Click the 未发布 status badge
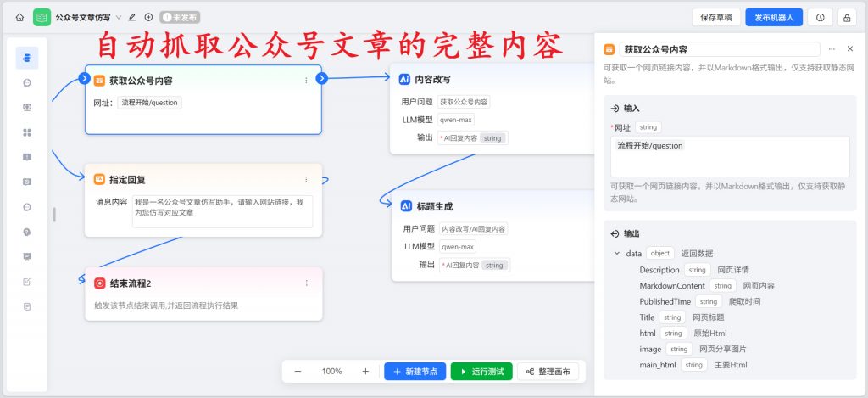Viewport: 868px width, 398px height. point(180,17)
